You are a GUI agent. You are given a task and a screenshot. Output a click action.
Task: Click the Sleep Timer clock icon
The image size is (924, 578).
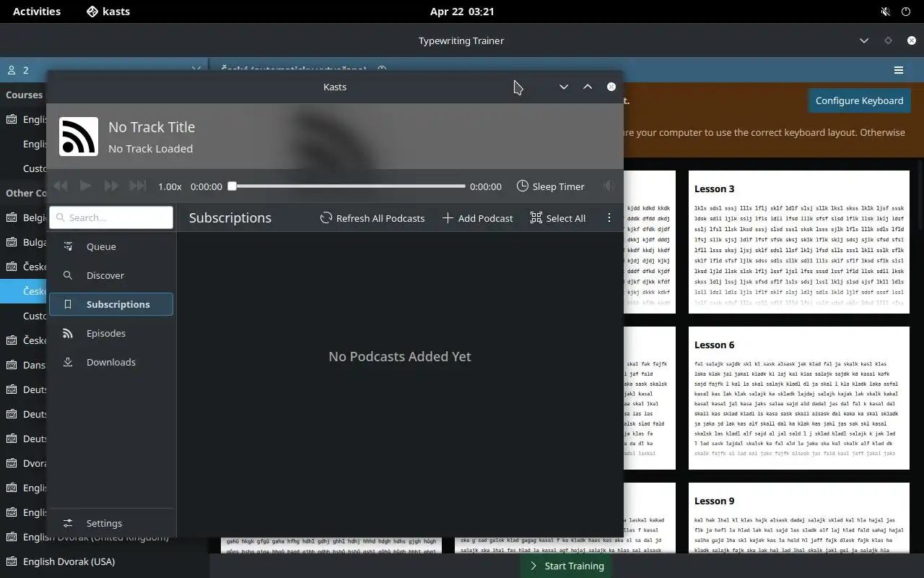(x=523, y=186)
